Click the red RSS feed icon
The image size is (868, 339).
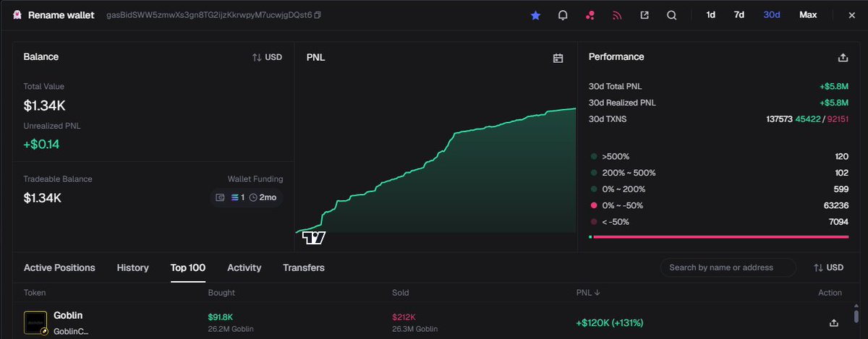pos(617,15)
